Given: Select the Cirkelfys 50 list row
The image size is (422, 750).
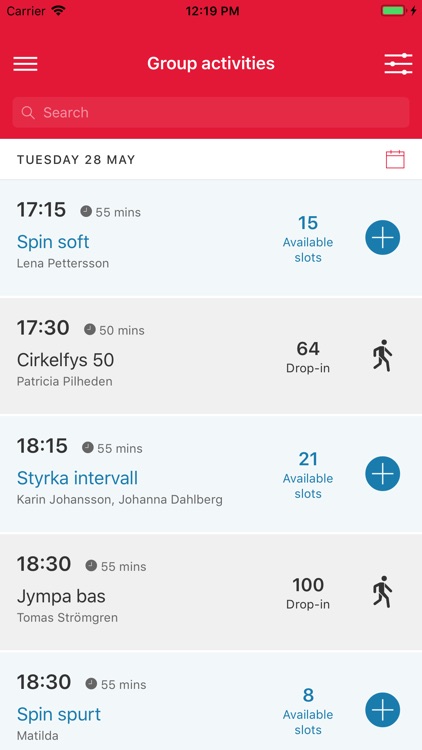Looking at the screenshot, I should (x=211, y=356).
